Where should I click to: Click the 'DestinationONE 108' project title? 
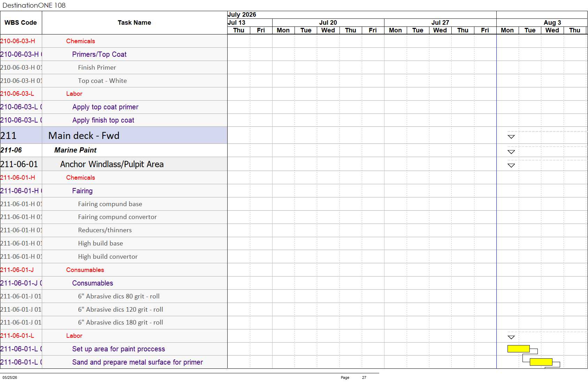[34, 5]
